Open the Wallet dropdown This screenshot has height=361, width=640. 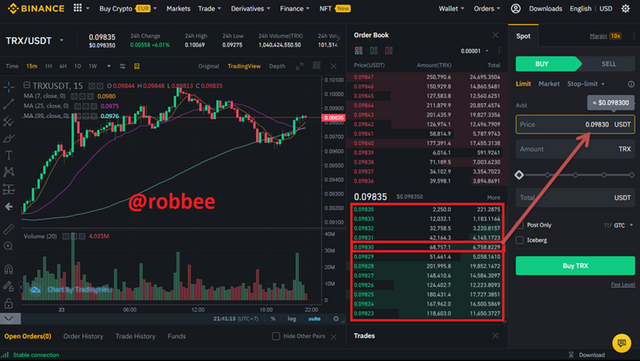451,9
